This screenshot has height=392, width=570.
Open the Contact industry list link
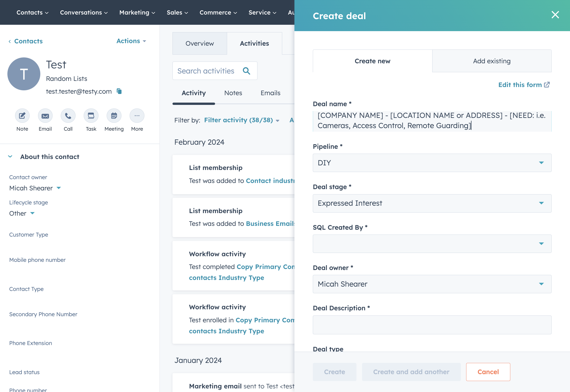(x=270, y=181)
